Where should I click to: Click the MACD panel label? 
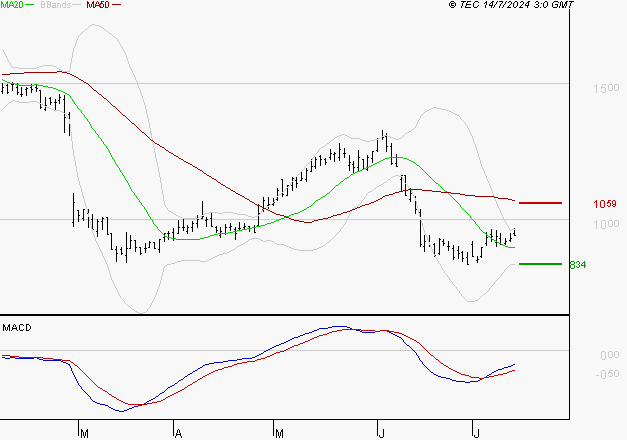[17, 328]
